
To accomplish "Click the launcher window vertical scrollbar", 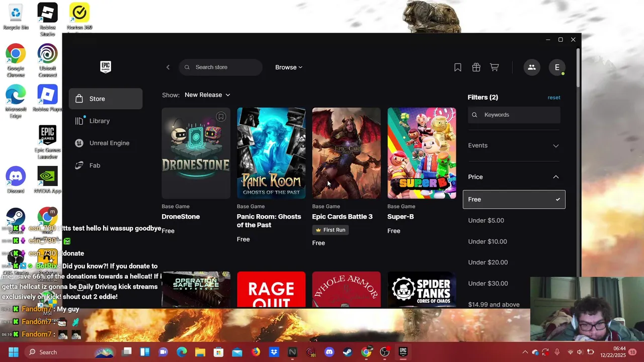I will (578, 68).
